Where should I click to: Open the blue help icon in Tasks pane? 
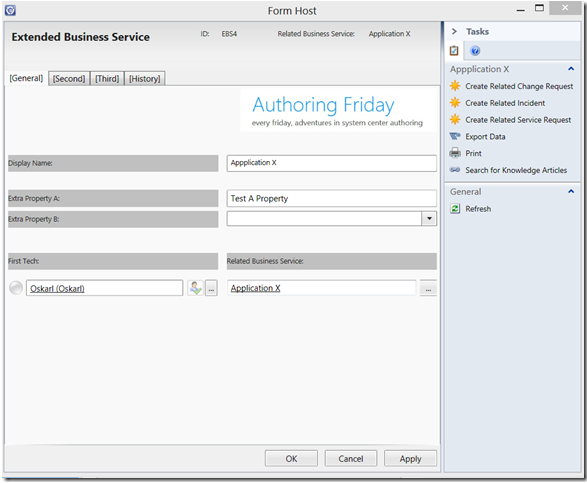click(475, 51)
